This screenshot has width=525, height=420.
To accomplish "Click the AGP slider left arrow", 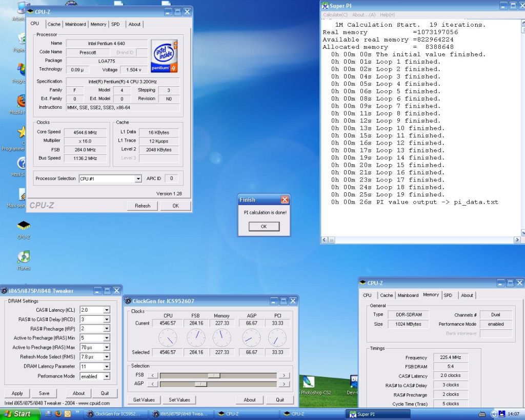I will click(x=153, y=384).
